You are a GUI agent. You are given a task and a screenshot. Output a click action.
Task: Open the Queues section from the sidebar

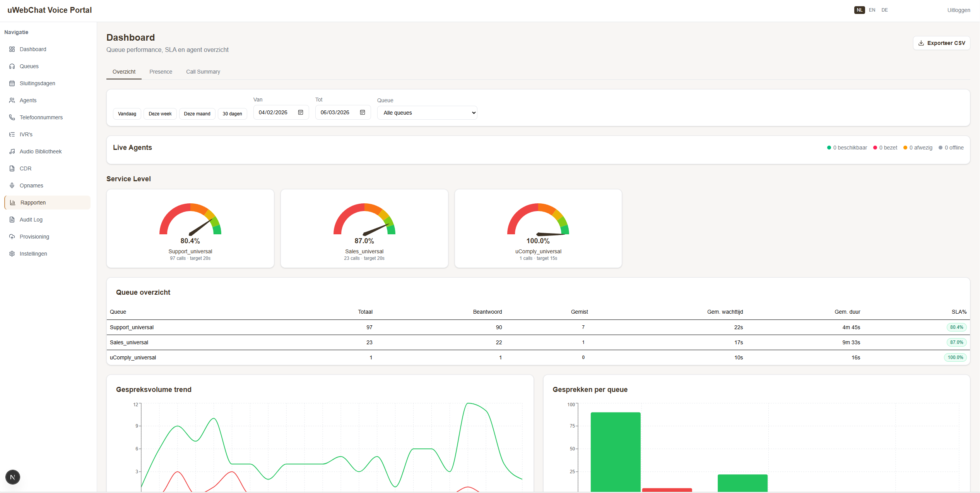point(12,66)
